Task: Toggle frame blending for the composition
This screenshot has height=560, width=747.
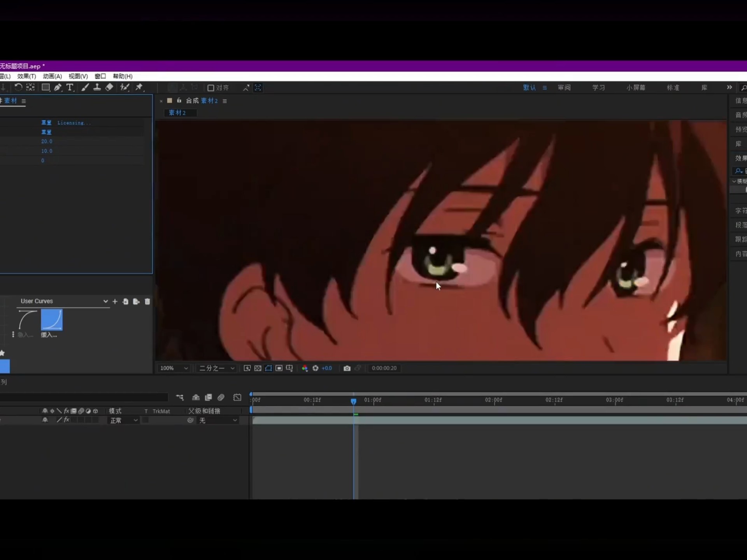Action: click(x=209, y=397)
